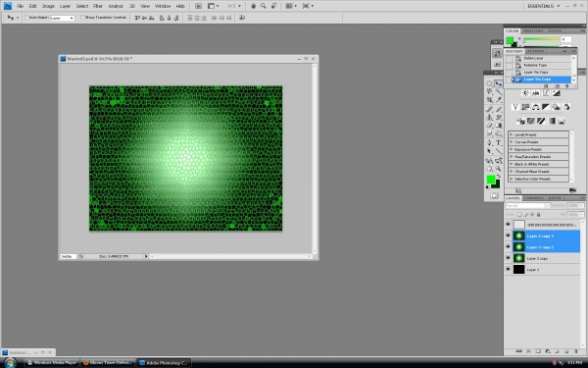Viewport: 588px width, 368px height.
Task: Select the Brush tool in the toolbox
Action: pos(499,109)
